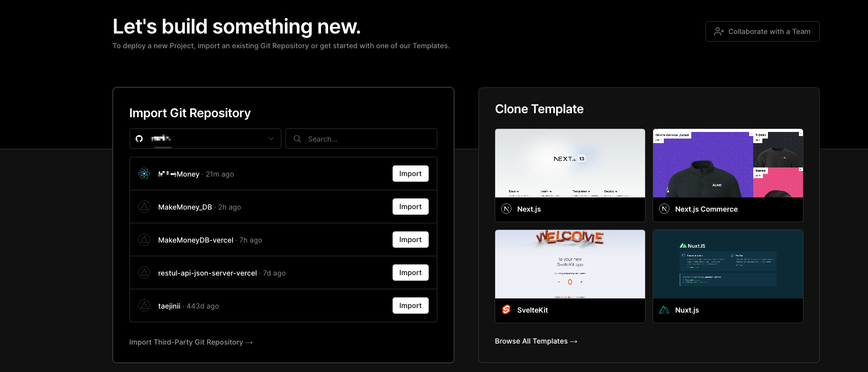Click the SvelteKit logo icon
Screen dimensions: 868x372
coord(506,310)
